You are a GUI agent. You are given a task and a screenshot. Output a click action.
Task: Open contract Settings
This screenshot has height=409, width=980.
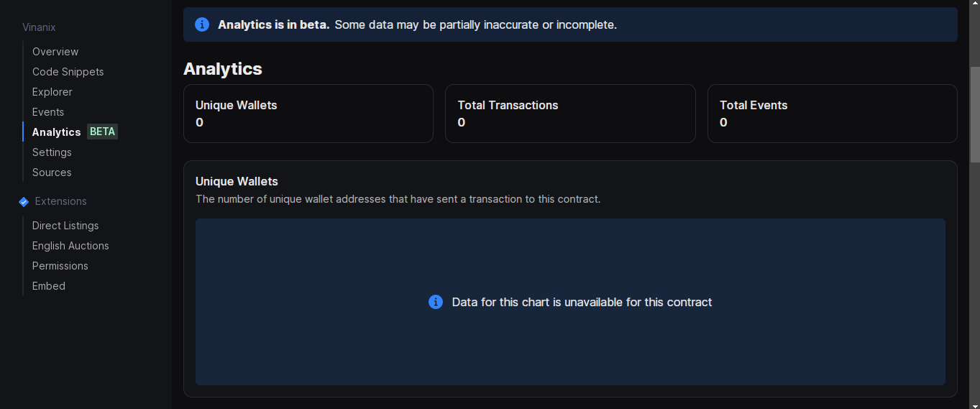coord(52,152)
